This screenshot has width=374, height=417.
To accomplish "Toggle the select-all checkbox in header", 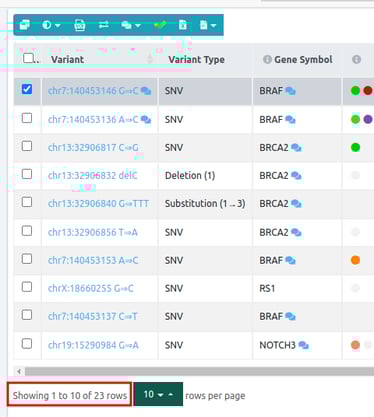I will pyautogui.click(x=28, y=58).
